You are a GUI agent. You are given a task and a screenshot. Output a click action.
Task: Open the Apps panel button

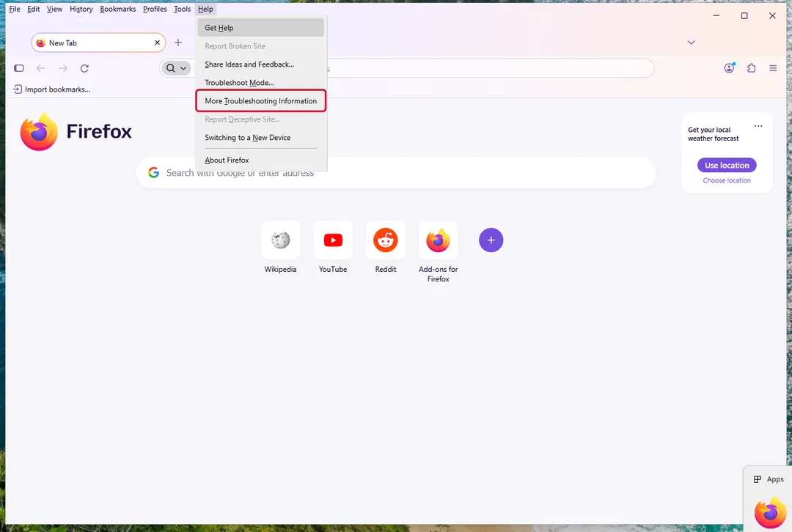click(x=769, y=479)
